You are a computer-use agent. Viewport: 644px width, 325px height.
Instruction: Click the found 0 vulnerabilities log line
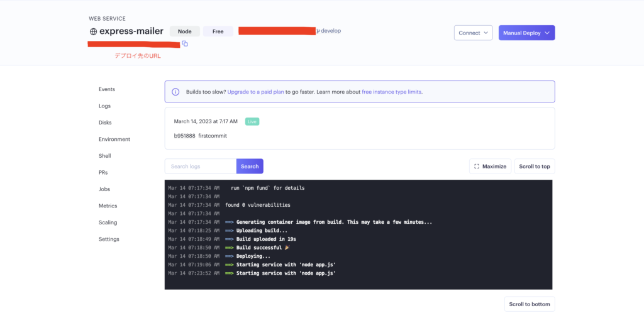point(257,205)
